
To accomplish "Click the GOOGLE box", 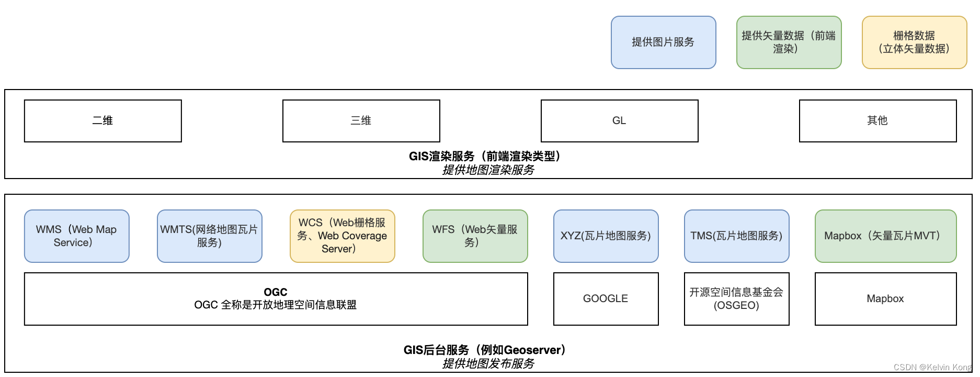I will pos(606,299).
